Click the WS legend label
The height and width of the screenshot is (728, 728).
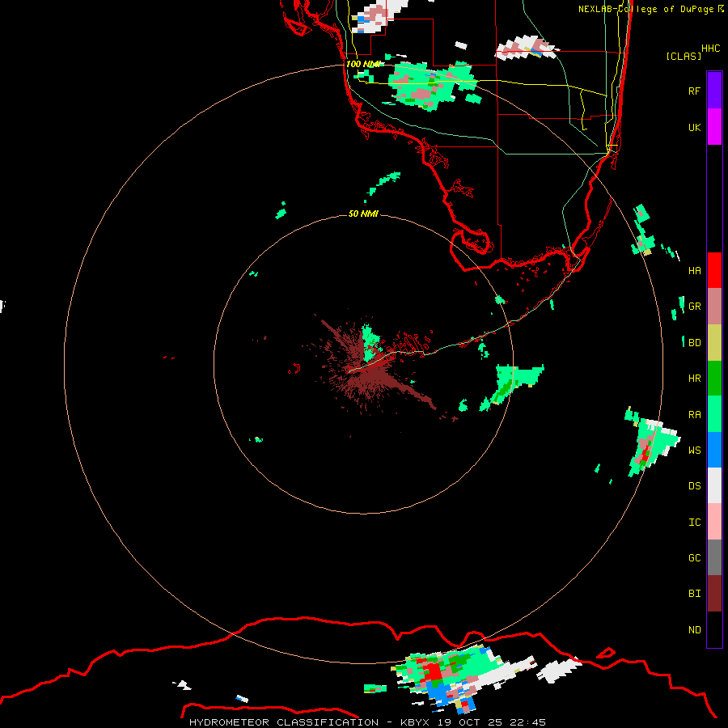pos(695,450)
